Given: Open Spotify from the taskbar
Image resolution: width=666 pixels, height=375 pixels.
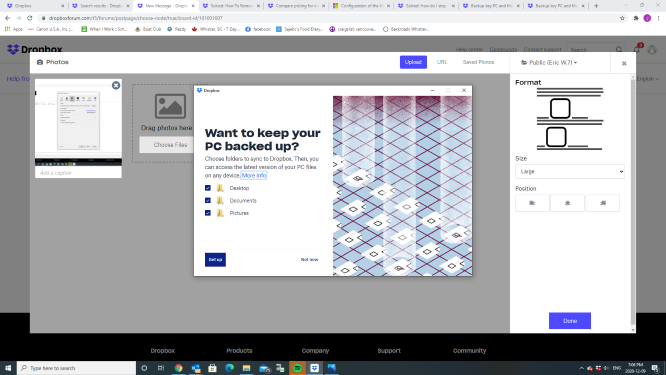Looking at the screenshot, I should [297, 368].
